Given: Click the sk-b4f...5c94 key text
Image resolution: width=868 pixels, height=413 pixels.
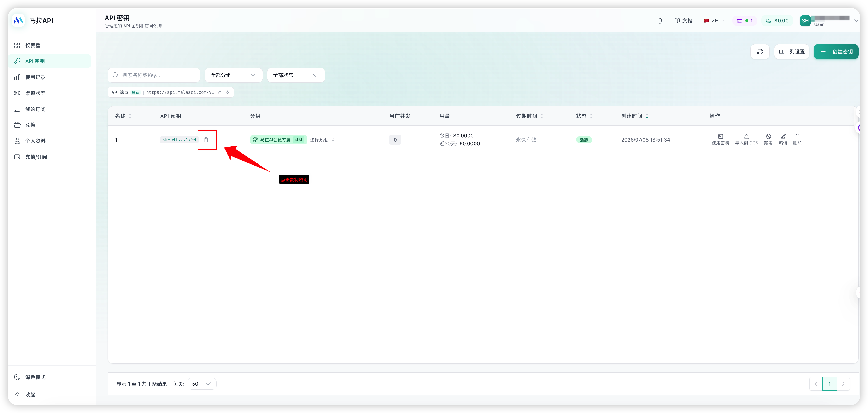Looking at the screenshot, I should 179,139.
